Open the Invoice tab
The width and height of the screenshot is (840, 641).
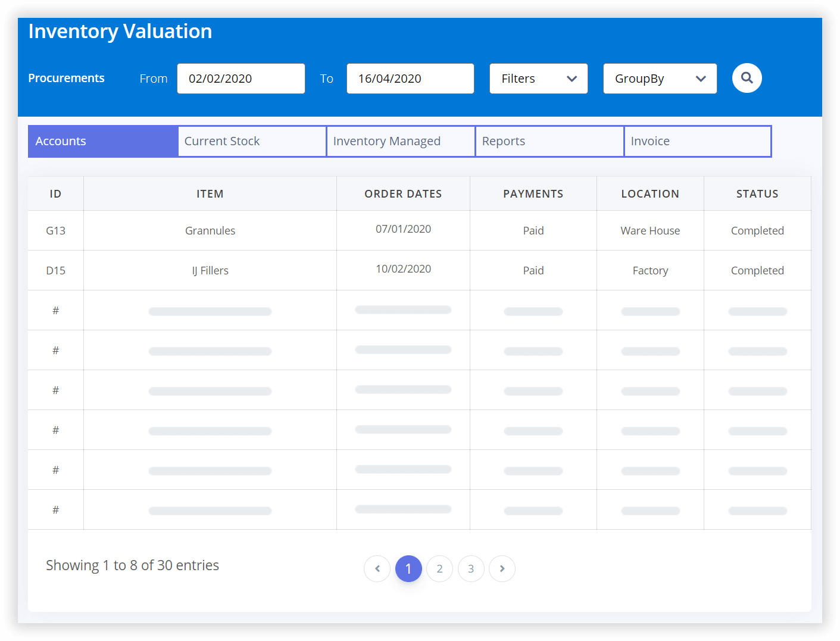click(698, 141)
